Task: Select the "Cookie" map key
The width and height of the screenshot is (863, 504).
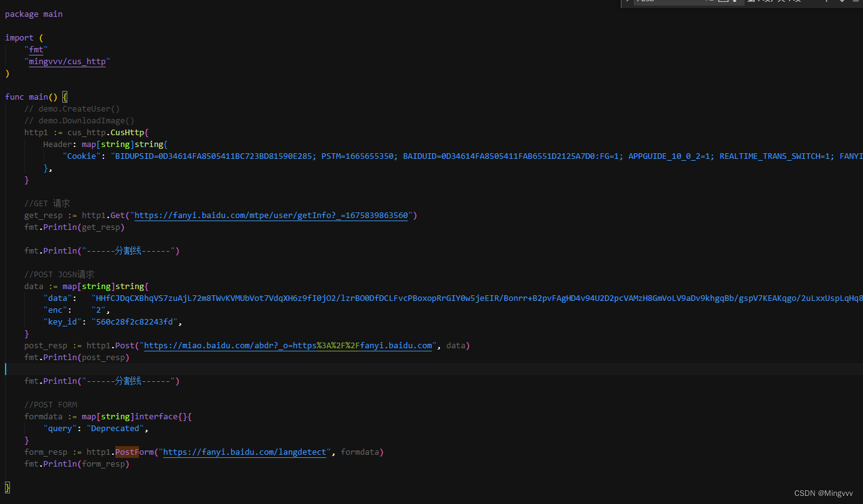Action: click(x=82, y=156)
